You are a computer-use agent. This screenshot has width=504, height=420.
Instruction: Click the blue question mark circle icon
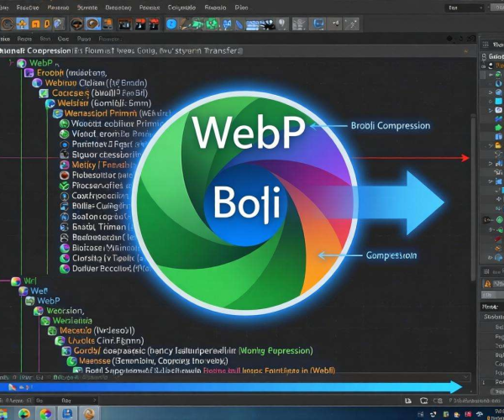tap(171, 24)
